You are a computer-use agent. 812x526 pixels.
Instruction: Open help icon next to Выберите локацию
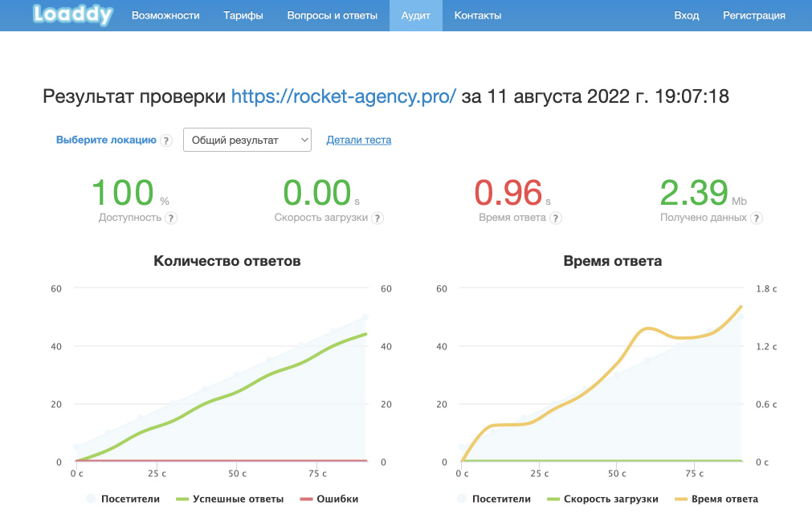[x=165, y=141]
